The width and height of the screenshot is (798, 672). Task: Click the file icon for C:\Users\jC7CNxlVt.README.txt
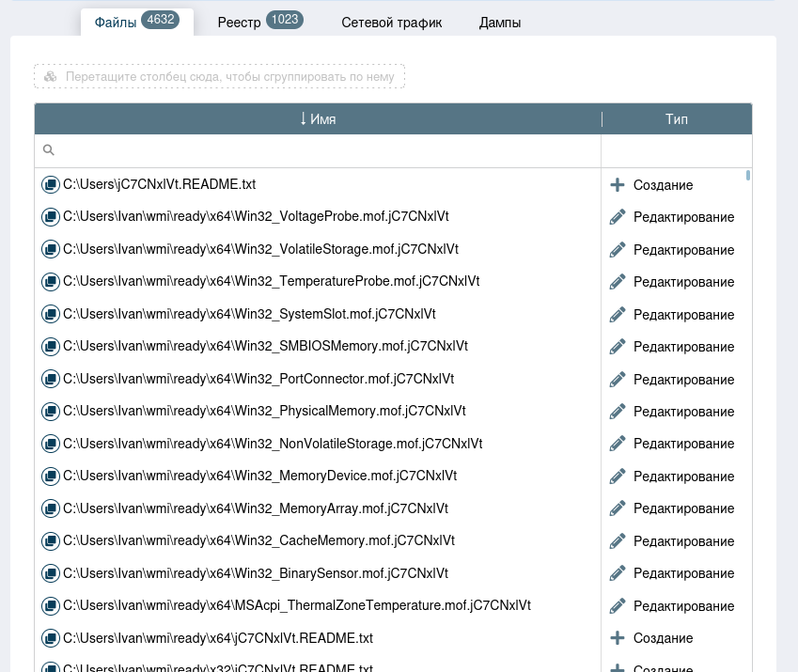coord(51,185)
